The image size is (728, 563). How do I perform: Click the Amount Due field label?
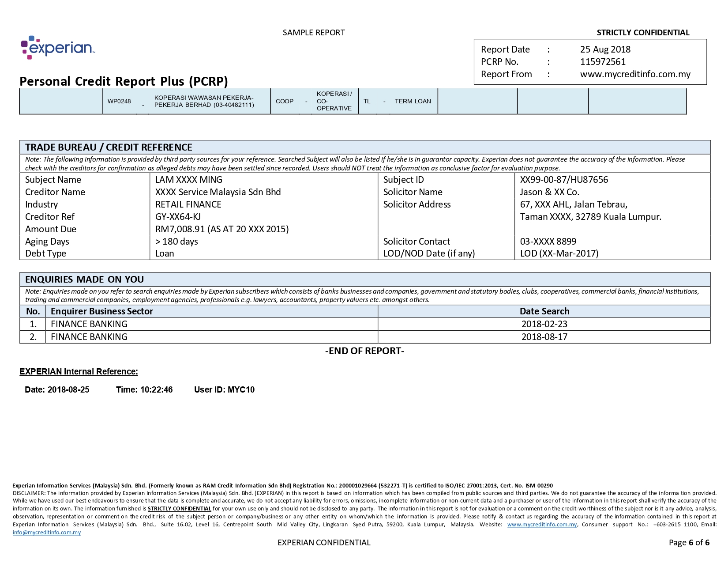click(51, 229)
